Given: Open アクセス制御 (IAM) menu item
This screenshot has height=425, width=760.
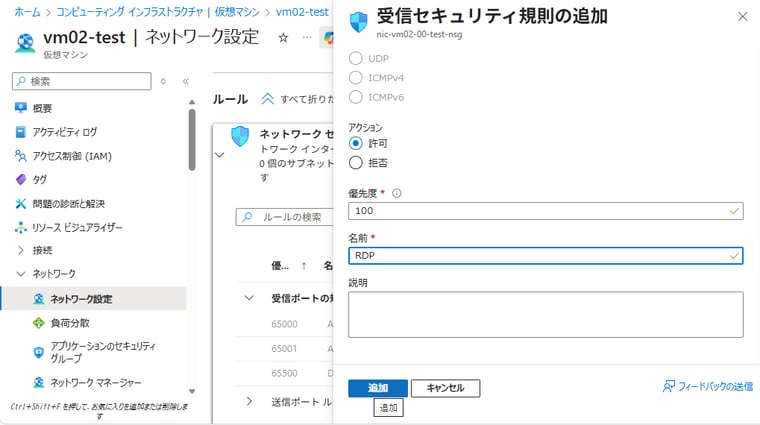Looking at the screenshot, I should (x=72, y=156).
